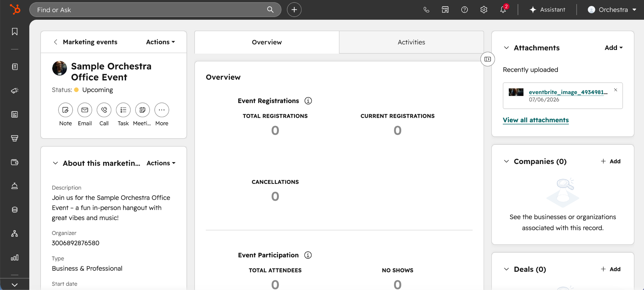Switch to the Overview tab
Screen dimensions: 644x290
(267, 42)
